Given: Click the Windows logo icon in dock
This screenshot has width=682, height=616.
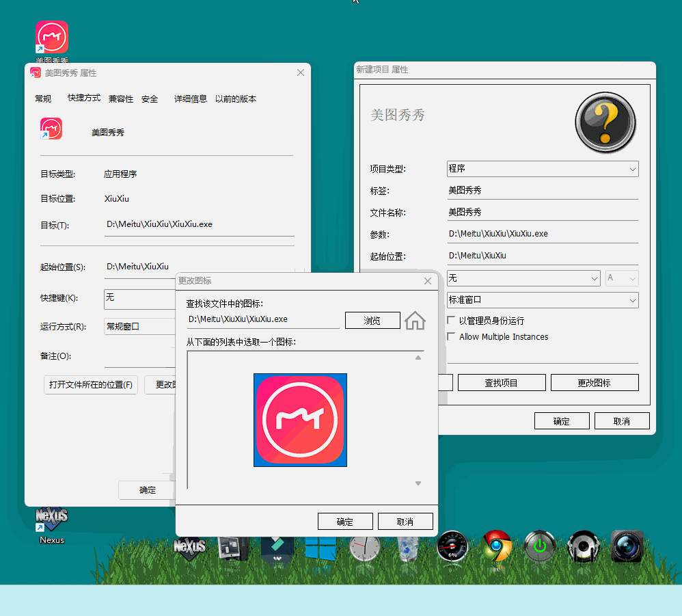Looking at the screenshot, I should tap(321, 548).
